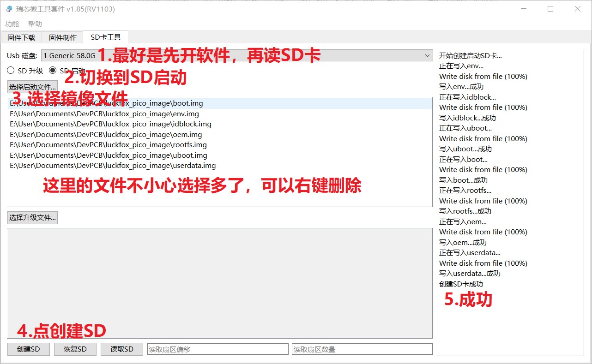Click log line 写入oem...成功
This screenshot has height=364, width=592.
tap(463, 242)
